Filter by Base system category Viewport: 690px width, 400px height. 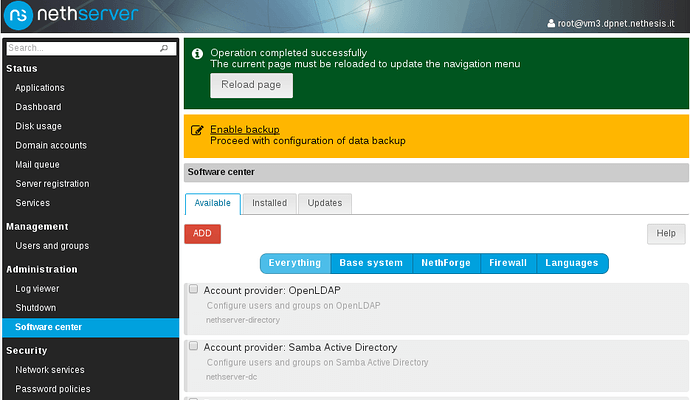(x=371, y=263)
